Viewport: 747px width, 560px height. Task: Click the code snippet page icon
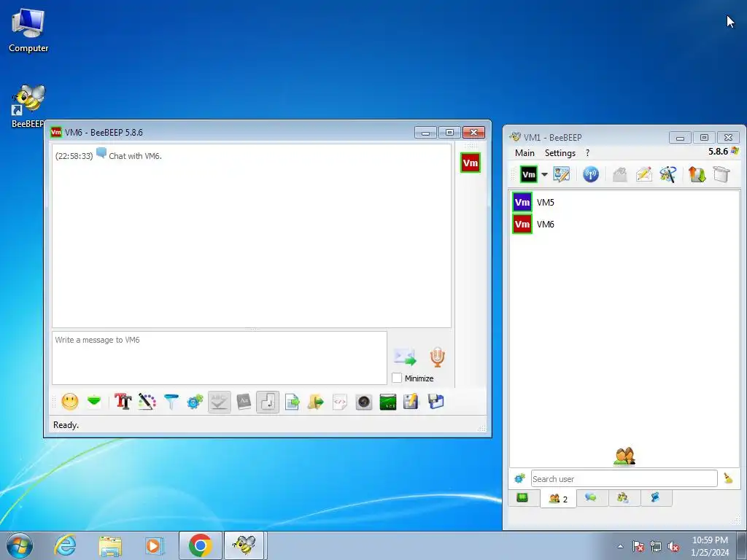point(340,402)
